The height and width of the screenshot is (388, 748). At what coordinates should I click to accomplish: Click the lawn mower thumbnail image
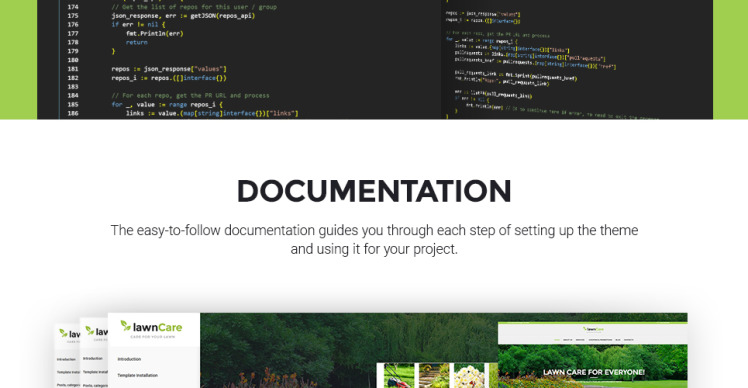[x=399, y=376]
